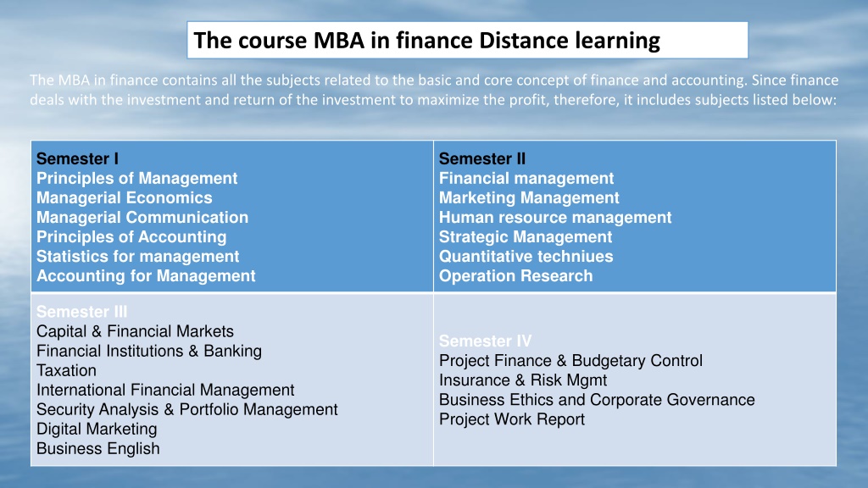This screenshot has width=868, height=488.
Task: Click the slide title about MBA finance
Action: [427, 41]
